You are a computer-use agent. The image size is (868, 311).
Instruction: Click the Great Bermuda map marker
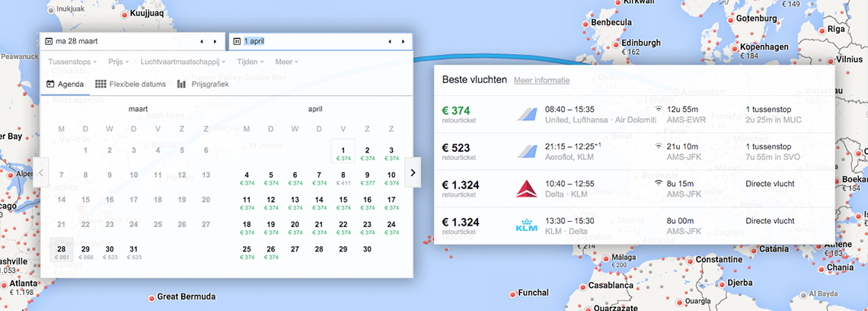151,298
